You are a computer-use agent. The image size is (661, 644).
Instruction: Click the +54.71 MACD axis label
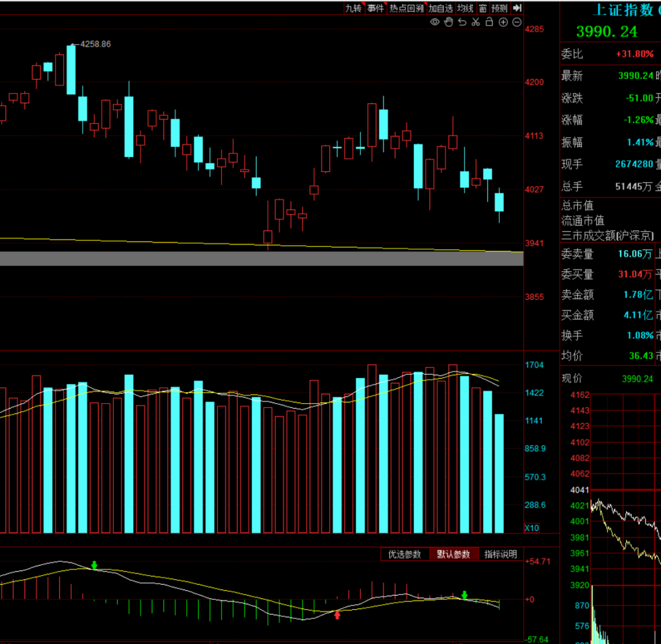click(537, 561)
